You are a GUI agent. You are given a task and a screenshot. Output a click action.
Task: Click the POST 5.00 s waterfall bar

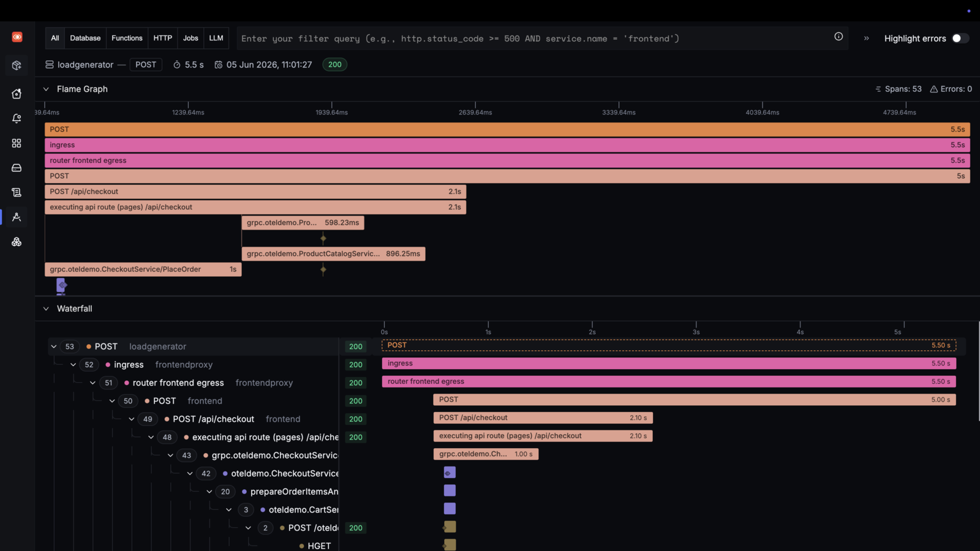click(695, 400)
